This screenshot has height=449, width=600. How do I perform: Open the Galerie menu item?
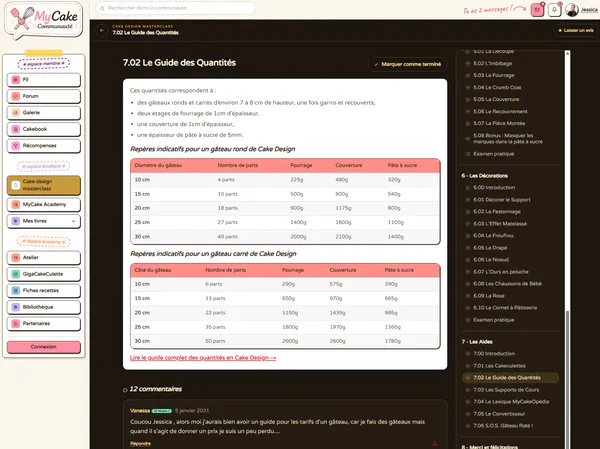[x=44, y=113]
